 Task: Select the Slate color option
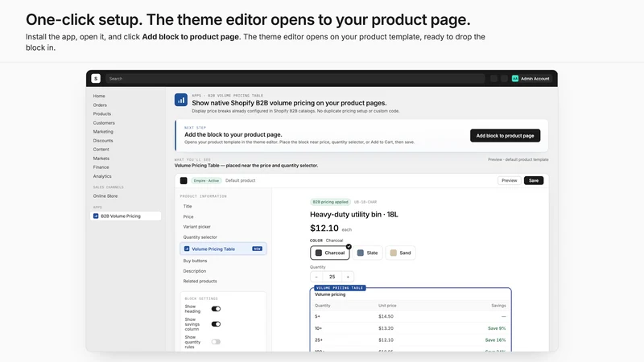pyautogui.click(x=368, y=253)
